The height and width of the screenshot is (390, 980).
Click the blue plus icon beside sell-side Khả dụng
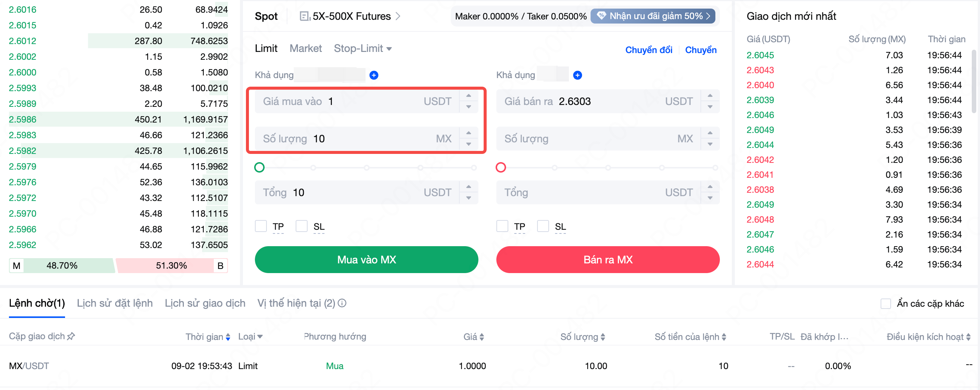(577, 75)
